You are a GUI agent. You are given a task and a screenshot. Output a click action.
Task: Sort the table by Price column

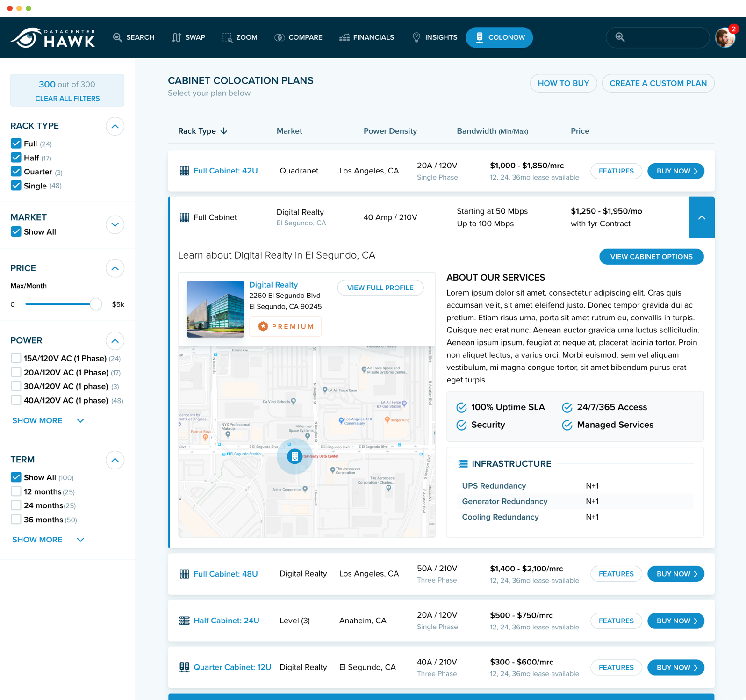click(x=580, y=131)
